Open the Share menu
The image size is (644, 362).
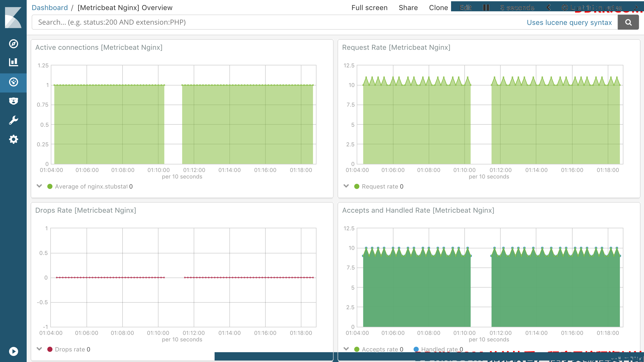[408, 8]
